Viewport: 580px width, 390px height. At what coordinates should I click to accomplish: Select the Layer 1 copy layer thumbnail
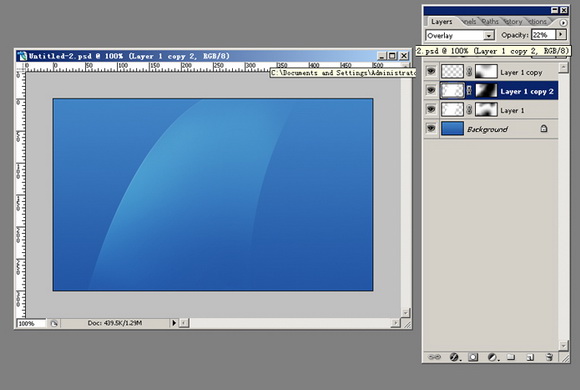(x=452, y=71)
